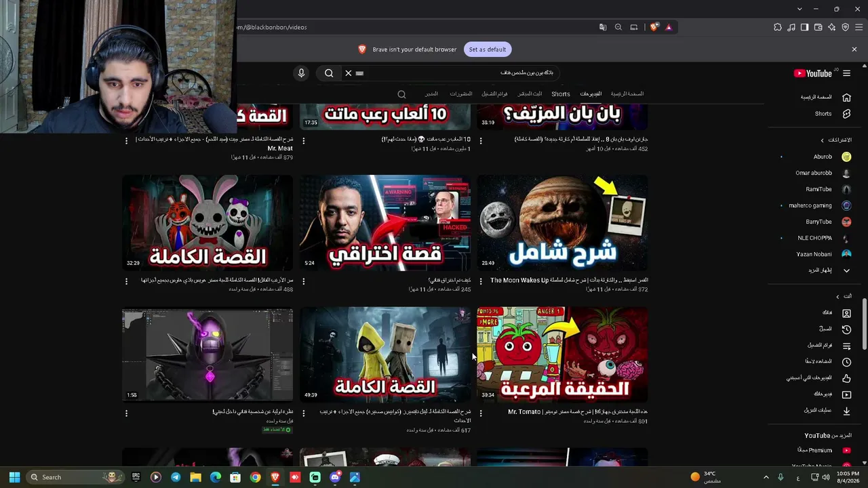Open the Yazan Nobani subscription channel
This screenshot has width=868, height=488.
825,254
